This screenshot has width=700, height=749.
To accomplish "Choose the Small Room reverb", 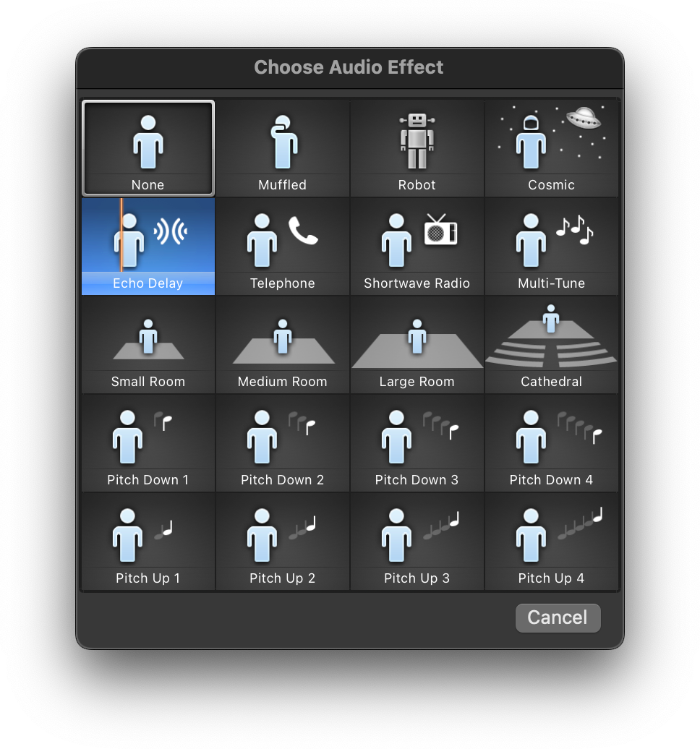I will tap(148, 345).
